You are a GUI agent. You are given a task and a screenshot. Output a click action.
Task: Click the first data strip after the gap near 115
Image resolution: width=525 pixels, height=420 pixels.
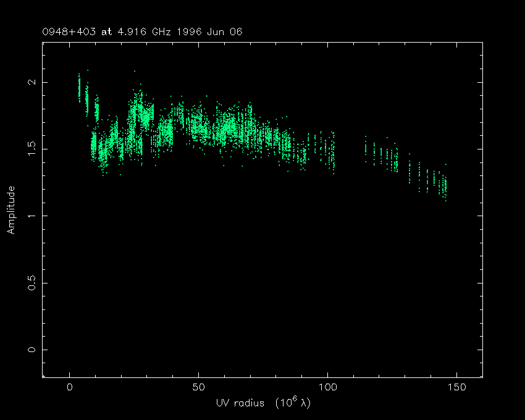[366, 148]
